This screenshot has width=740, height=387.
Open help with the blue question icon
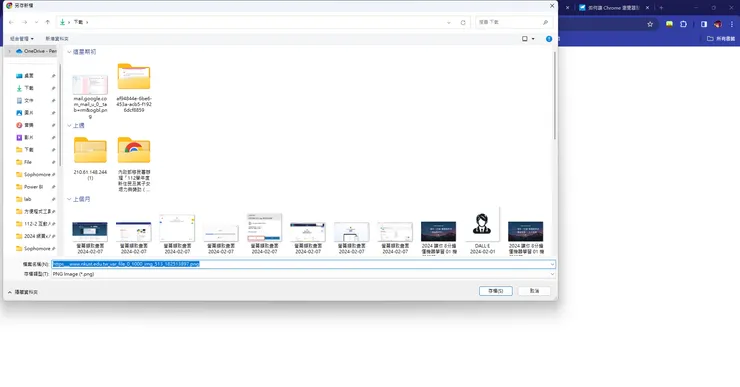549,39
